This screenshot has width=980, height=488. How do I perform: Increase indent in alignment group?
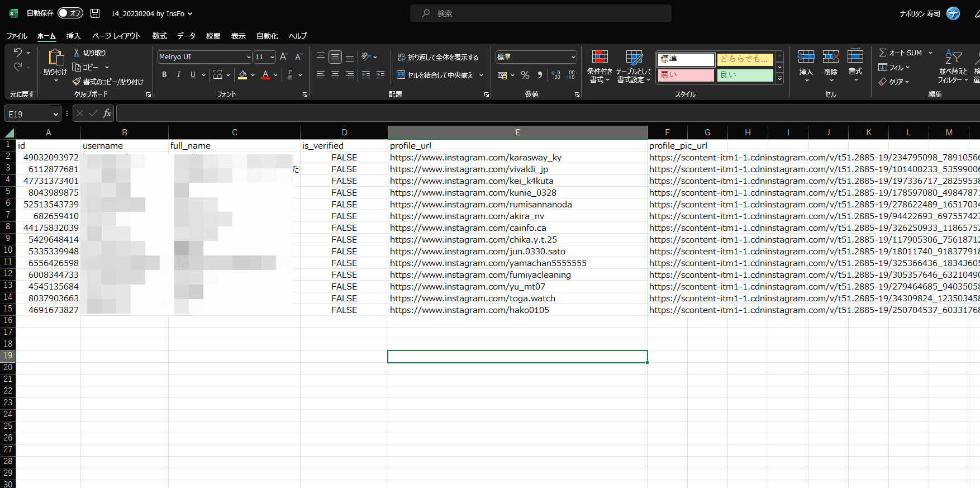click(x=380, y=75)
